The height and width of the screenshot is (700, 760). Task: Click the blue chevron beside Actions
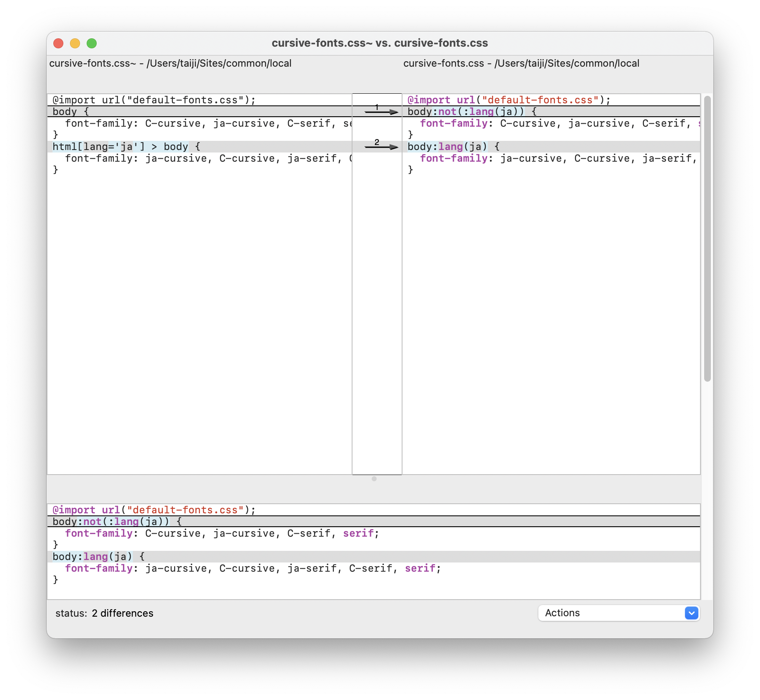click(x=691, y=613)
